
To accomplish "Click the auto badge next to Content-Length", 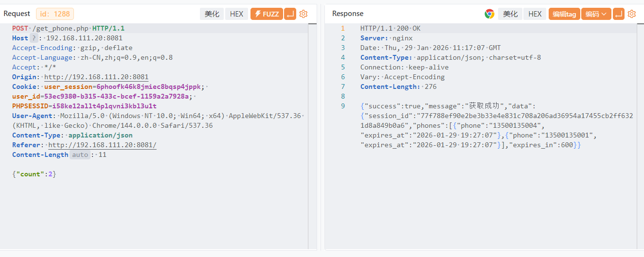I will click(80, 155).
